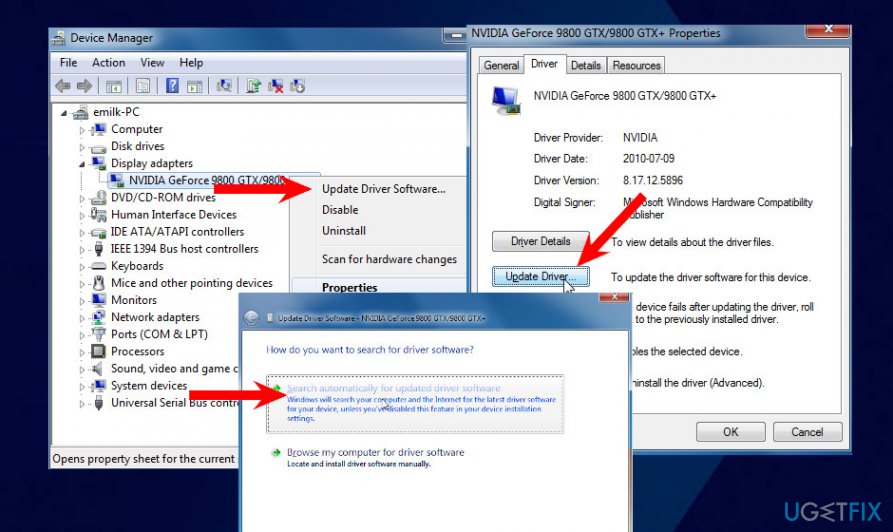The height and width of the screenshot is (532, 893).
Task: Click the Universal Serial Bus controllers icon
Action: click(x=99, y=403)
